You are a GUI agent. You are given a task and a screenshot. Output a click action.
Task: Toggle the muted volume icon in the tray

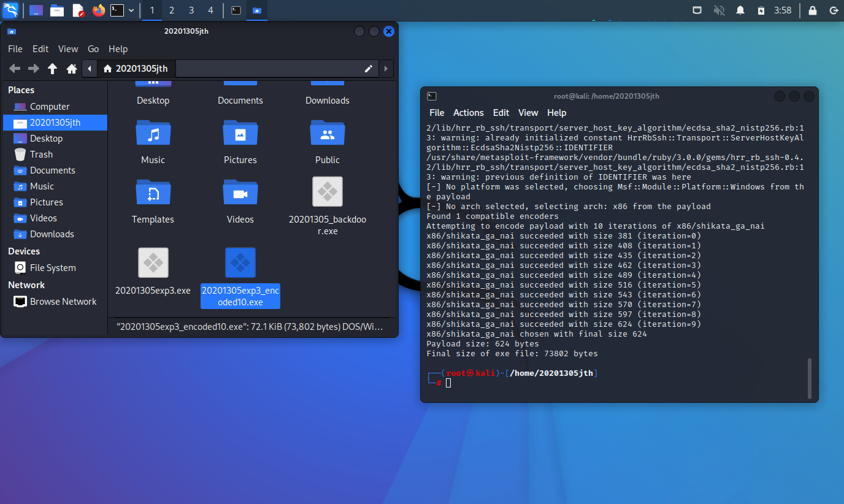(719, 10)
